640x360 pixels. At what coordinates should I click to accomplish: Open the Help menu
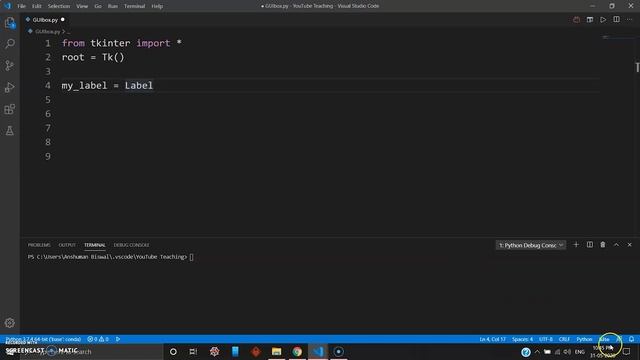(x=157, y=6)
